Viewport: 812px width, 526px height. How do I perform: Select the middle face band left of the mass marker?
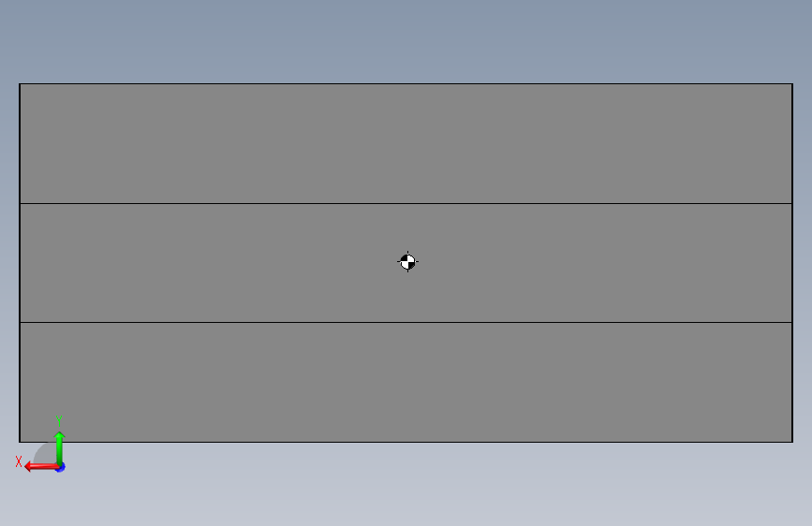point(207,263)
